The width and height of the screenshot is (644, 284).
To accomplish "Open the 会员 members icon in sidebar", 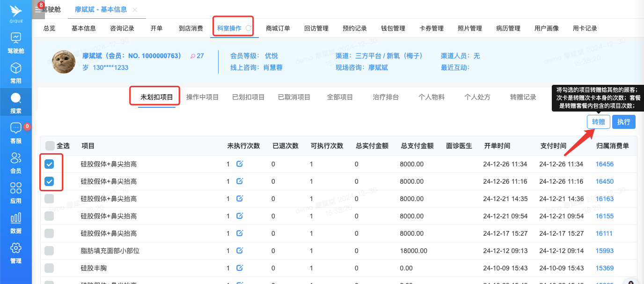I will pos(16,159).
